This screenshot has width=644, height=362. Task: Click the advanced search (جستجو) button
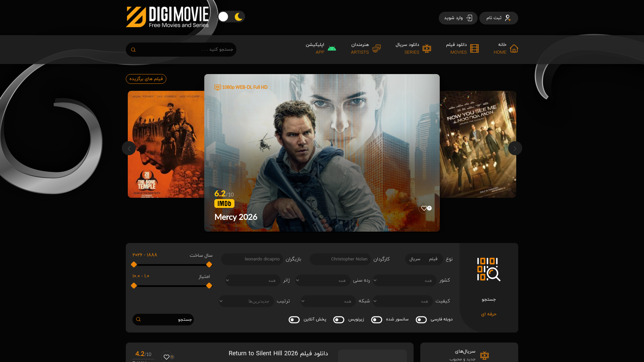[163, 320]
